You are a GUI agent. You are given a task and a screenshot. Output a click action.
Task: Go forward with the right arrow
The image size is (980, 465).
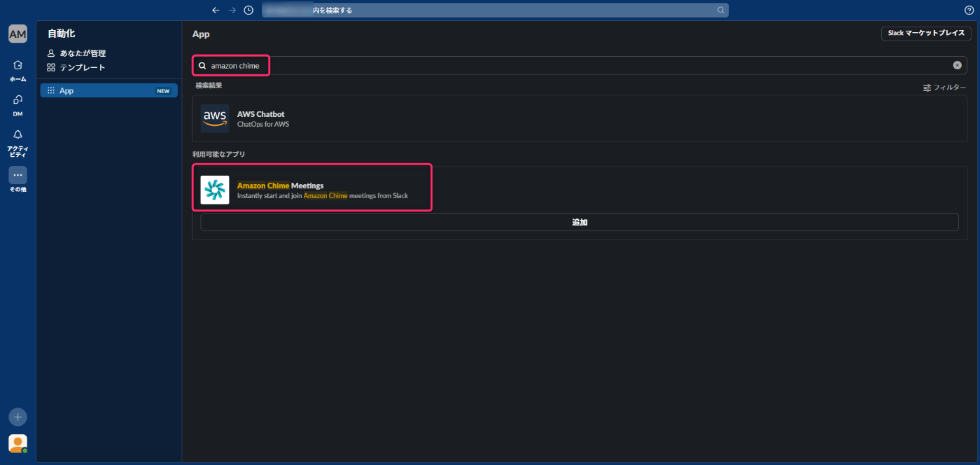pyautogui.click(x=232, y=10)
